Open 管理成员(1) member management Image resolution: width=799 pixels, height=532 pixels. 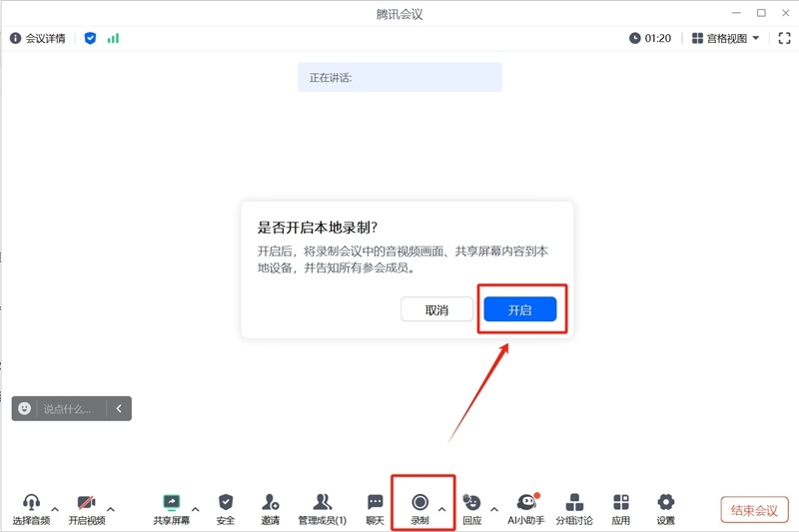point(322,509)
